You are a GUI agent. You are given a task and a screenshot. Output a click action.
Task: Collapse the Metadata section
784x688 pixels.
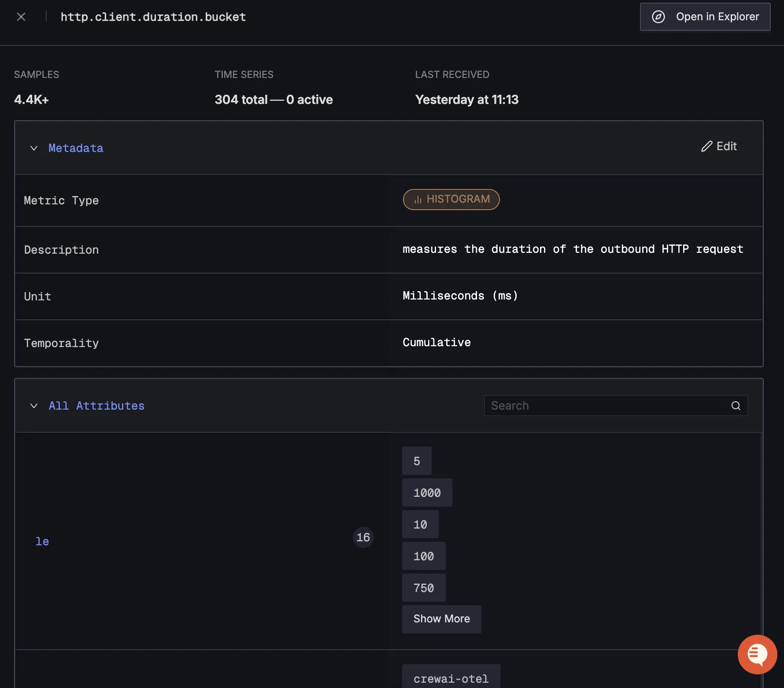pos(34,148)
